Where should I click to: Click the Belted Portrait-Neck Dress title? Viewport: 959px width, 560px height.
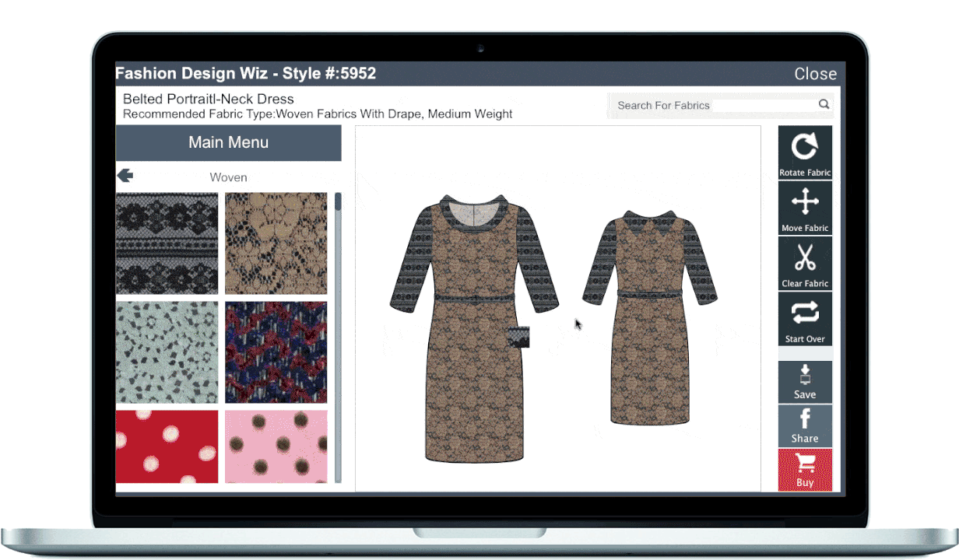click(x=209, y=99)
